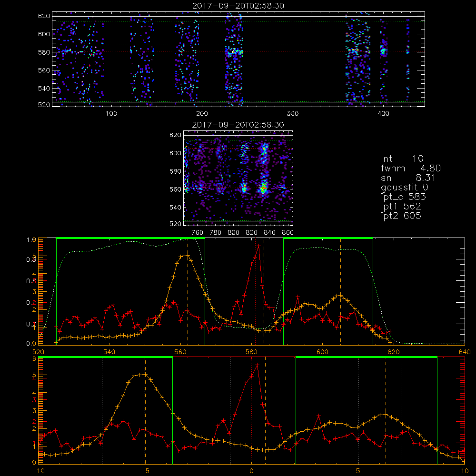Click x-axis label 840 under middle image
The height and width of the screenshot is (476, 476).
269,233
